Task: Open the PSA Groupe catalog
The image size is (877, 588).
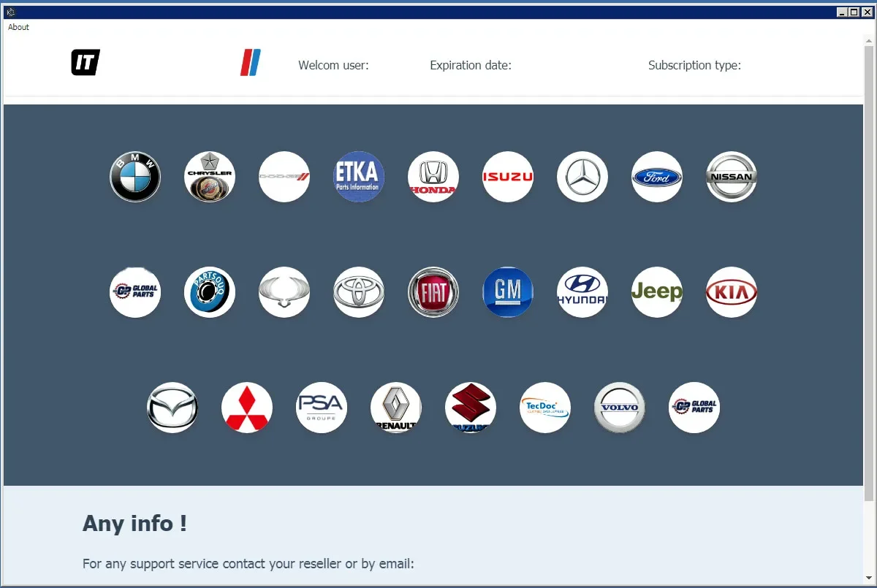Action: (322, 408)
